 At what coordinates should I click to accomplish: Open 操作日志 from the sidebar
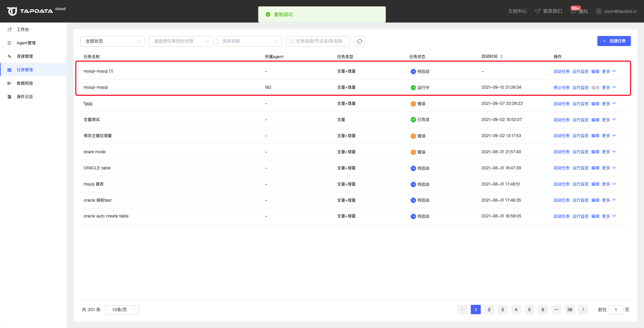25,97
